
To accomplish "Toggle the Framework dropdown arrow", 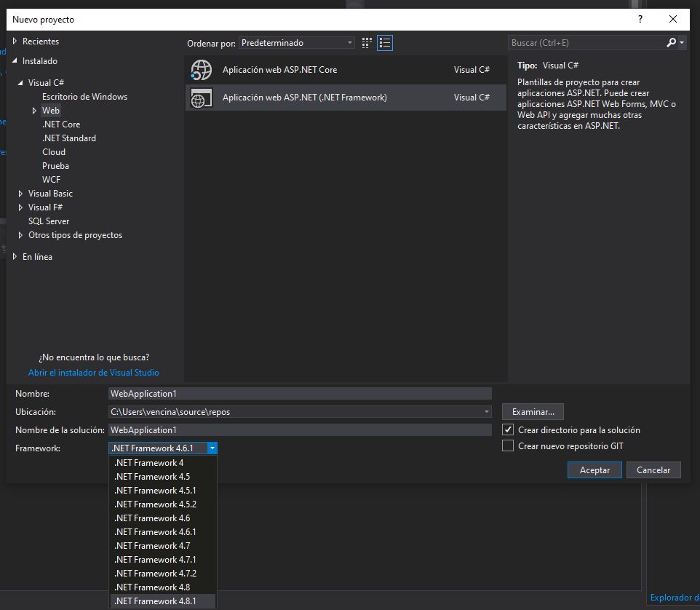I will coord(212,448).
